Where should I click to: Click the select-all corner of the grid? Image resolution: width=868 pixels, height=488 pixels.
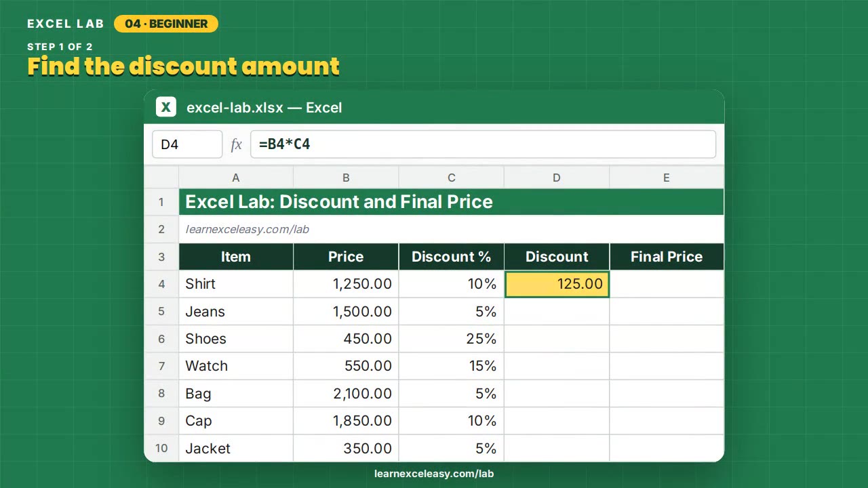tap(161, 178)
